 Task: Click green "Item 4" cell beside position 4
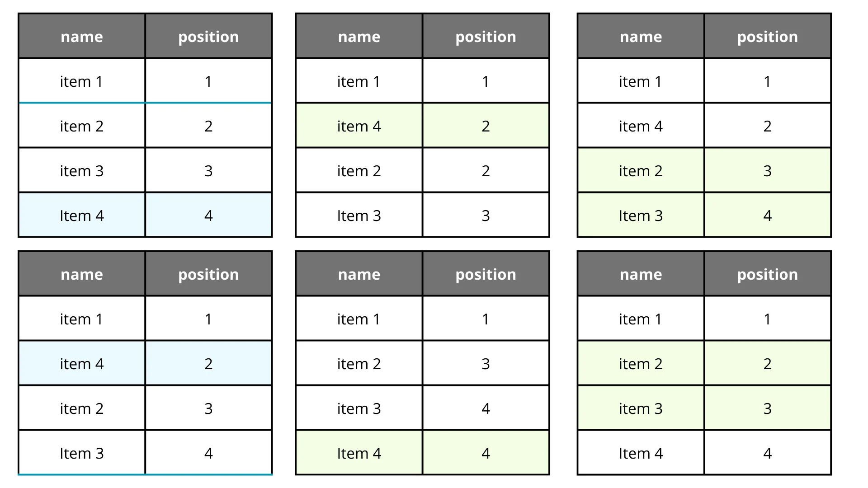[x=359, y=453]
